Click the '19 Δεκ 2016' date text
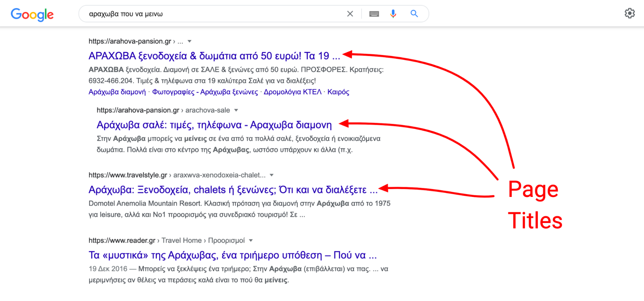644x301 pixels. [x=108, y=269]
